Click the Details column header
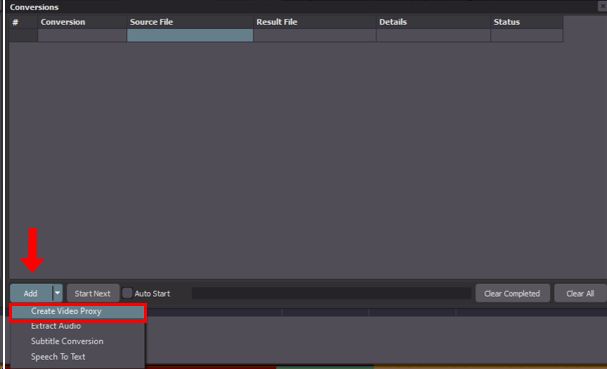 tap(433, 22)
